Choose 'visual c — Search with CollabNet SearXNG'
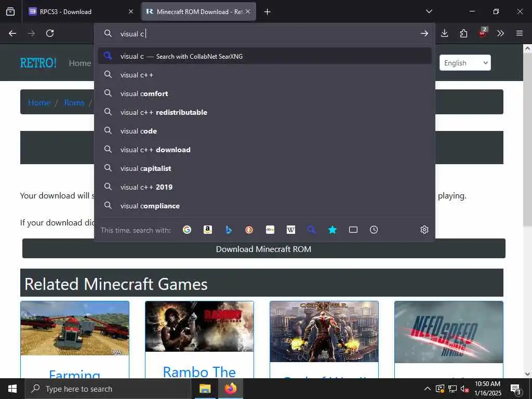Viewport: 532px width, 399px height. (x=264, y=56)
